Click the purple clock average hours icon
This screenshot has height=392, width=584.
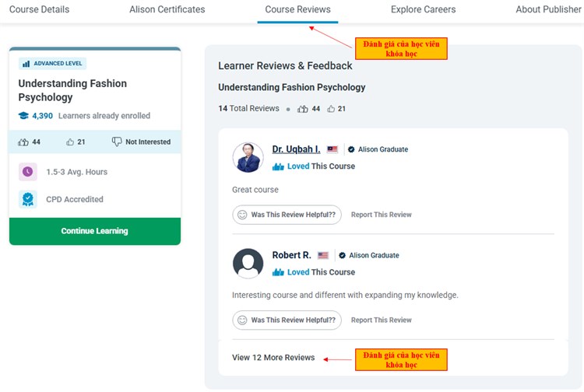click(27, 172)
